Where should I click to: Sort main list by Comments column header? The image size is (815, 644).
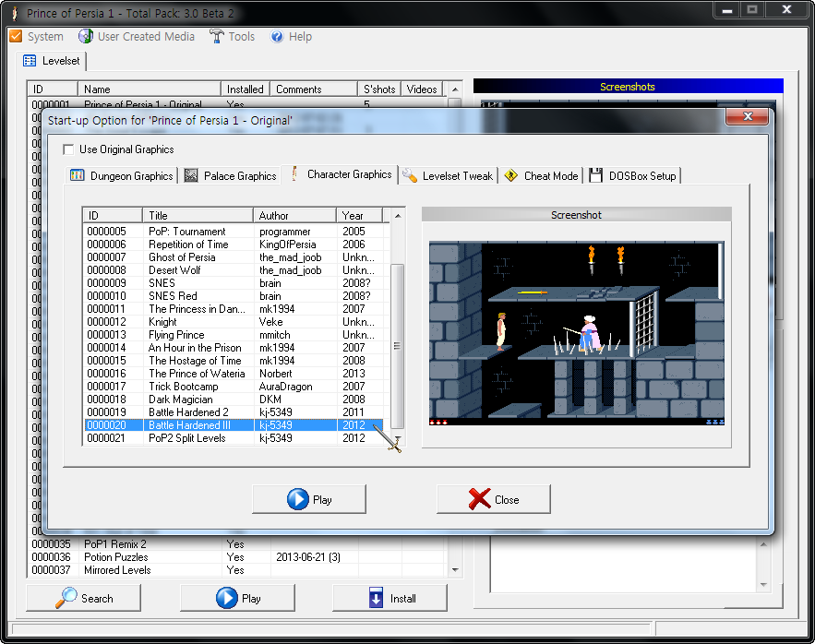(314, 89)
